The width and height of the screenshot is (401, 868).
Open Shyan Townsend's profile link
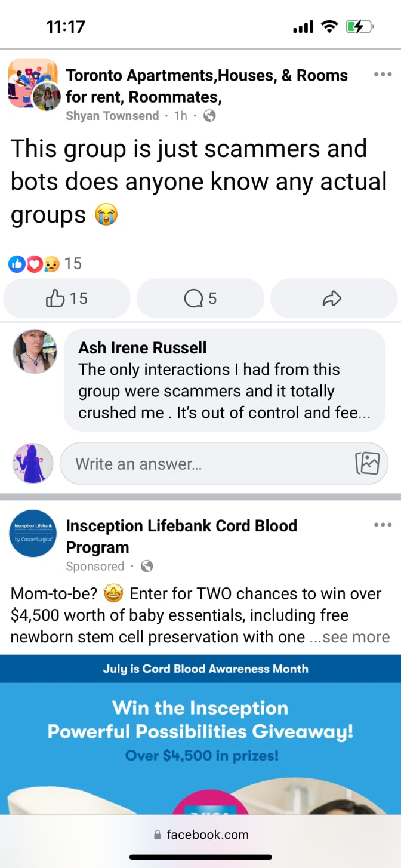pos(112,116)
